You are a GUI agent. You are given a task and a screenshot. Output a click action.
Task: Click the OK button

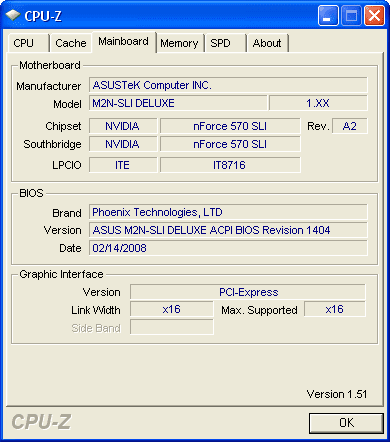click(x=346, y=423)
